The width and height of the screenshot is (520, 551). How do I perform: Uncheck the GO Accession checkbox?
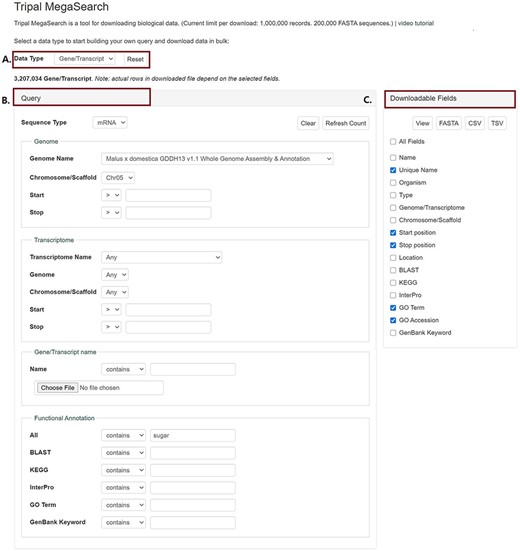click(x=393, y=320)
